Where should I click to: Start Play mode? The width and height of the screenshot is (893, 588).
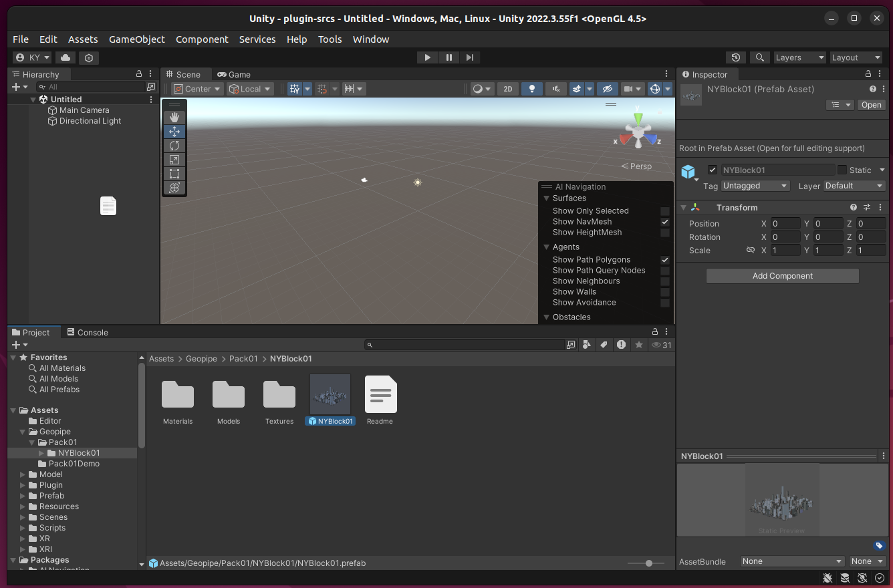tap(427, 57)
